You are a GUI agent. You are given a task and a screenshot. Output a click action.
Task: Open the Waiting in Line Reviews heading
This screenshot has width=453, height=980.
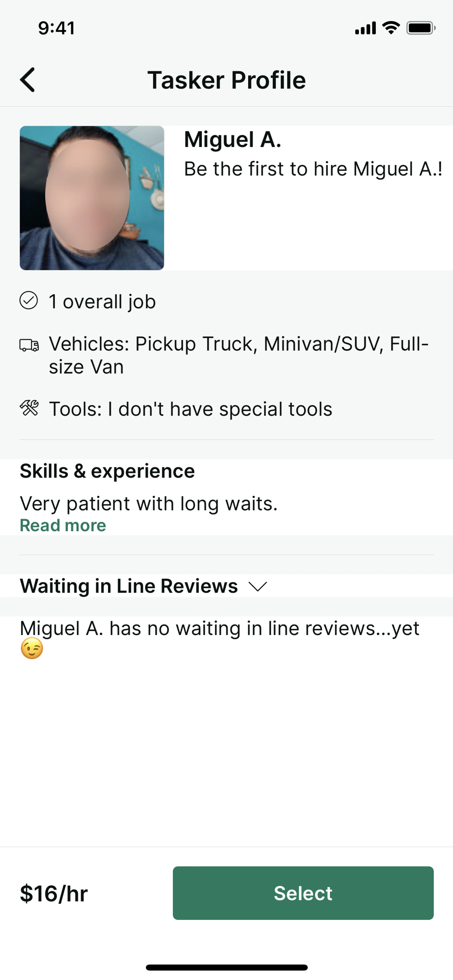click(129, 586)
